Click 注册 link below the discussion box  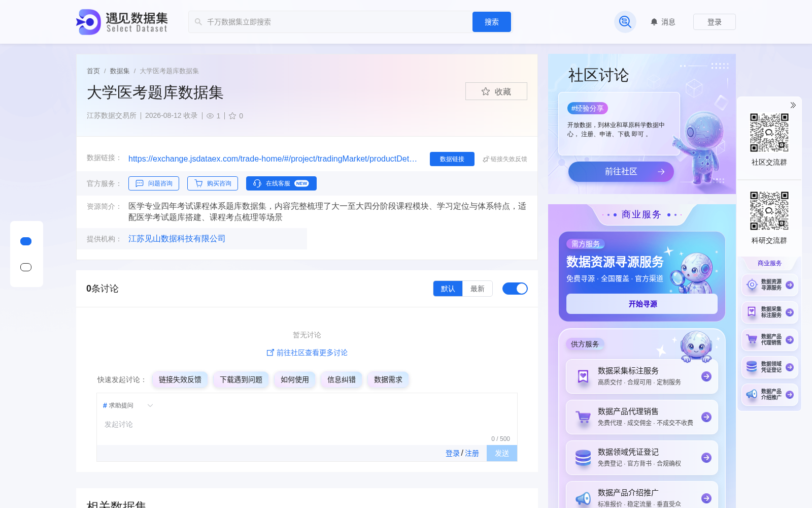click(472, 453)
